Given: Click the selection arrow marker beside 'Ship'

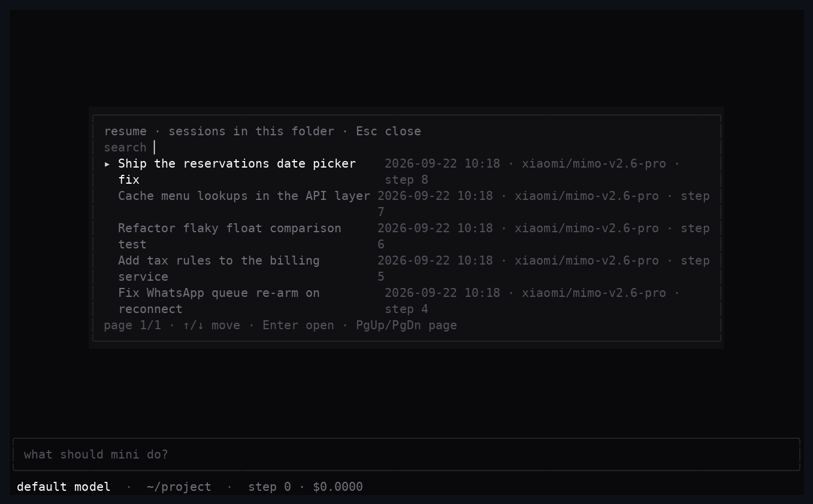Looking at the screenshot, I should pyautogui.click(x=107, y=163).
